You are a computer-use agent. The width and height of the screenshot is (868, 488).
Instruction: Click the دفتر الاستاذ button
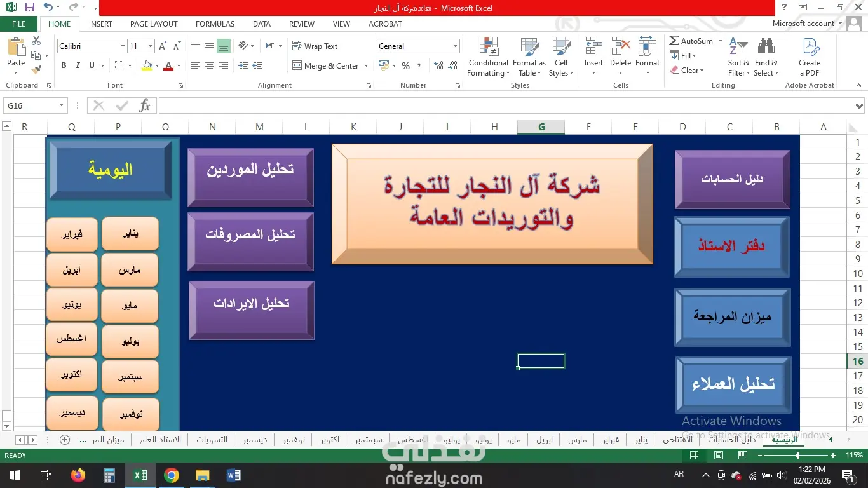pos(731,247)
